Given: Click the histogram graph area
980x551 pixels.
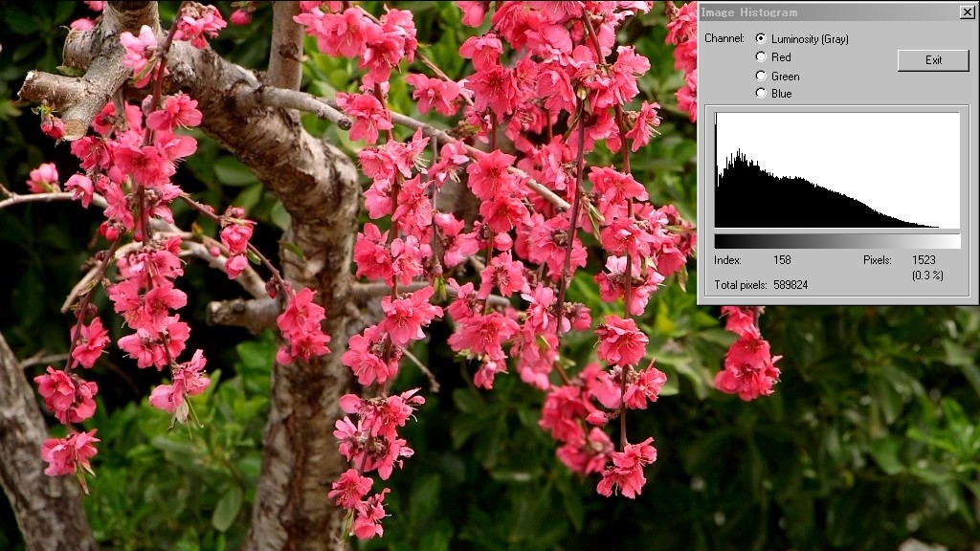Looking at the screenshot, I should [x=836, y=170].
